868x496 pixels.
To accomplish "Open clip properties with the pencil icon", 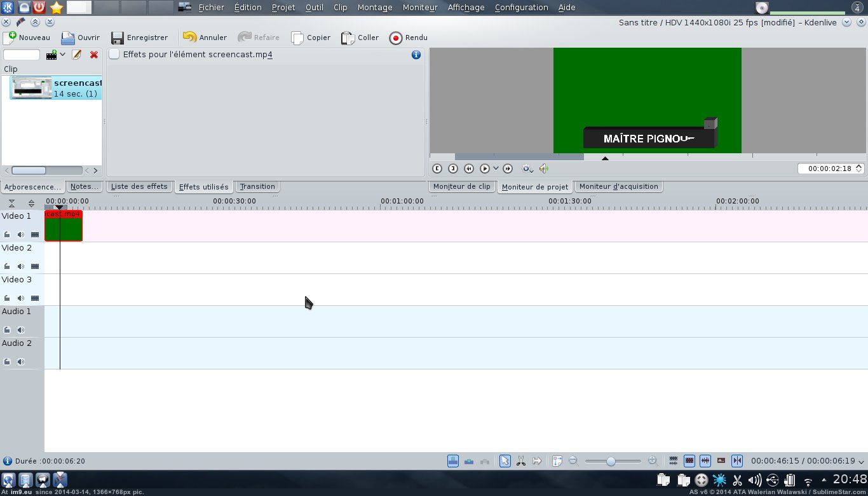I will coord(77,55).
